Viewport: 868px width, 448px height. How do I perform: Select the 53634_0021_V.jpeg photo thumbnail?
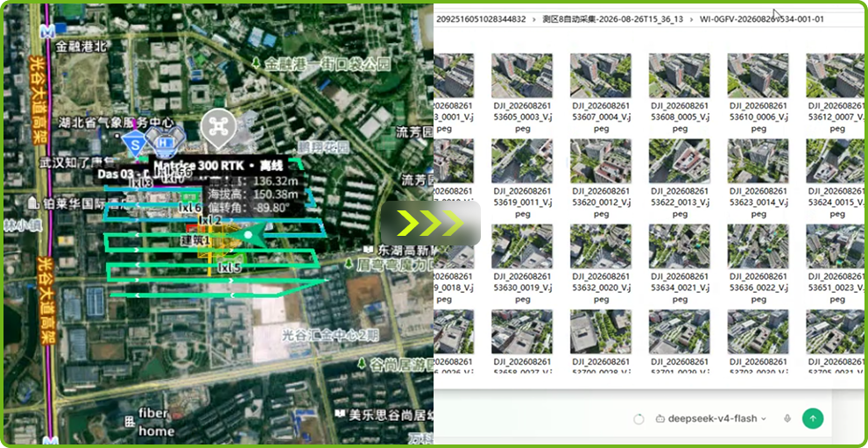click(679, 245)
